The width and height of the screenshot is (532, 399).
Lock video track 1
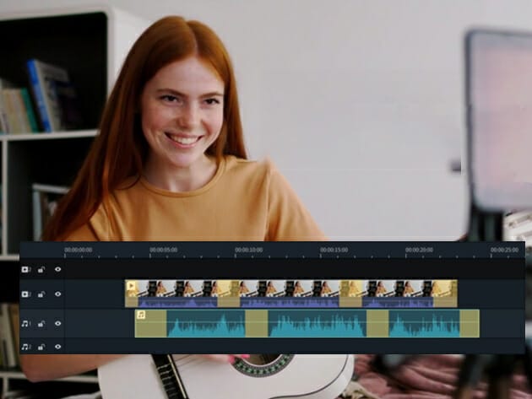pos(41,294)
